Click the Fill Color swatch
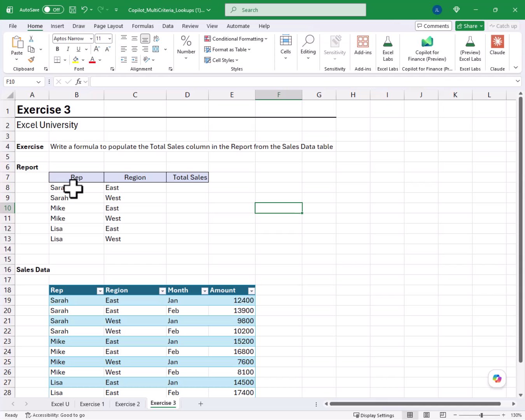 (x=75, y=60)
